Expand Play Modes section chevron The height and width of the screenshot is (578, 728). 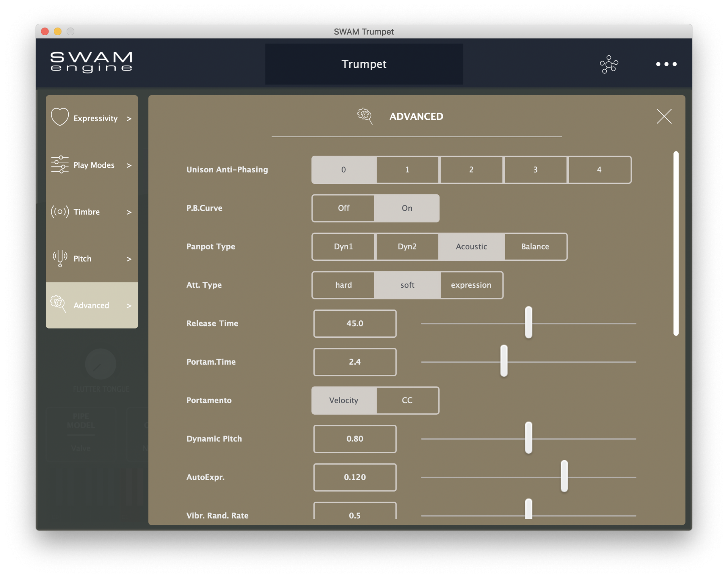coord(129,165)
